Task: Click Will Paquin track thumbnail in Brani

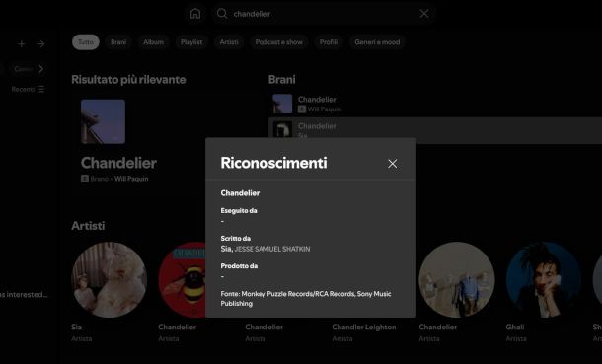Action: [282, 104]
